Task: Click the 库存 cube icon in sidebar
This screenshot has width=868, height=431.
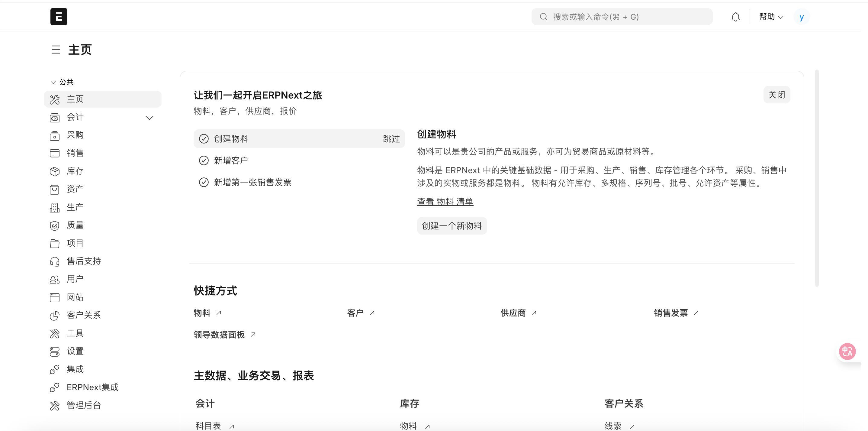Action: [55, 171]
